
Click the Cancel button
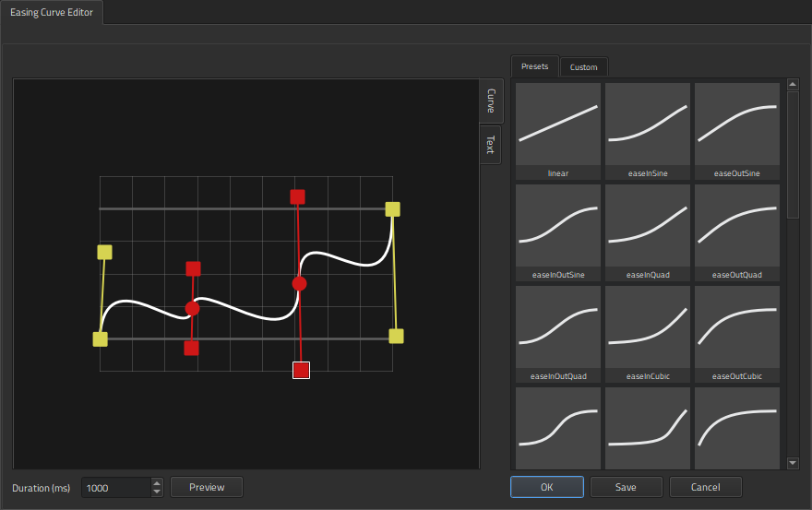(705, 487)
